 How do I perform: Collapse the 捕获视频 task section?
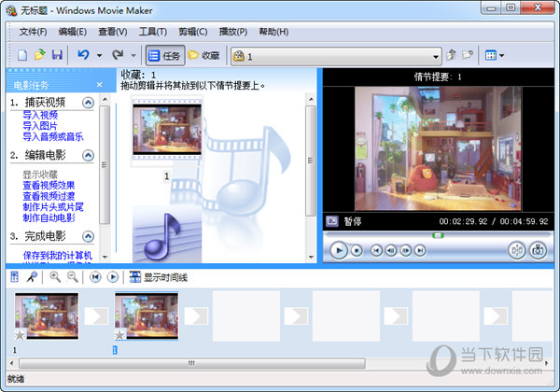[88, 103]
